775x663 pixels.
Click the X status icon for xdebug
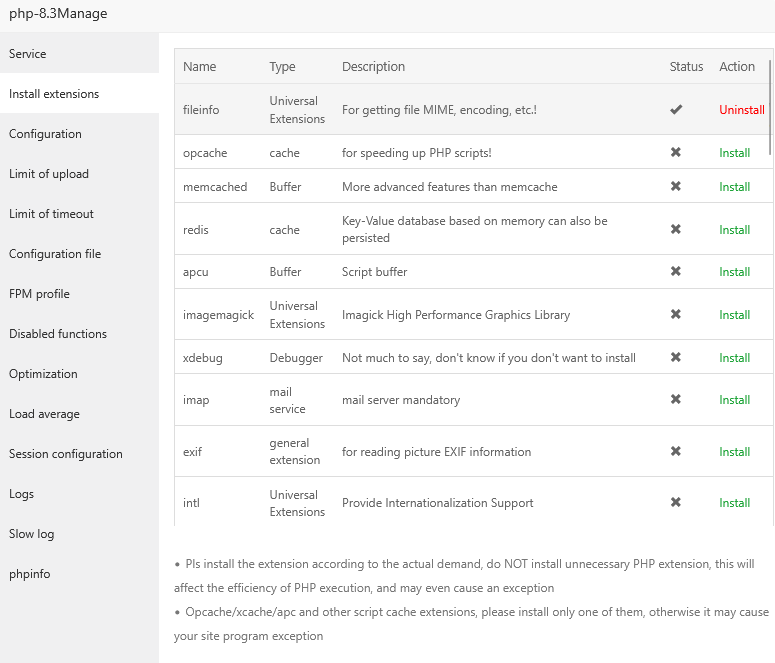point(676,358)
